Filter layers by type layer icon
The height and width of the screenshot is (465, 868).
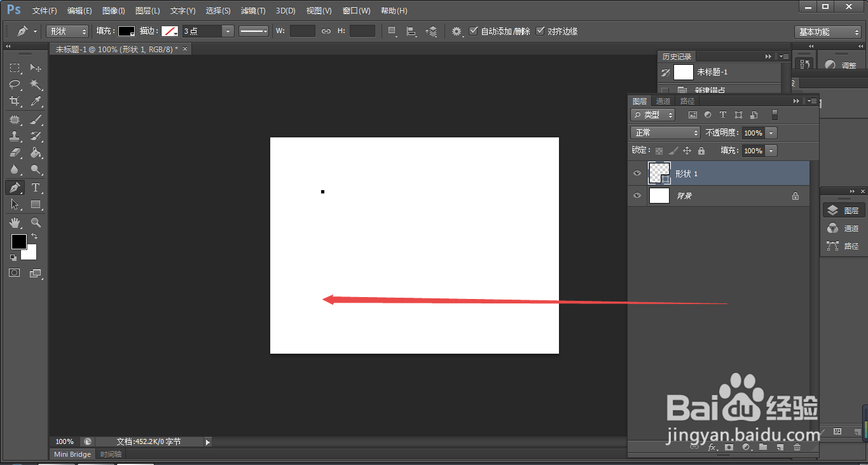[x=723, y=115]
